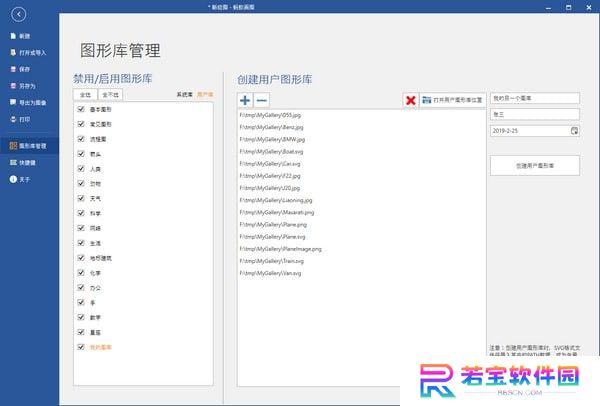Viewport: 600px width, 406px height.
Task: Select the file row F22.jpg
Action: click(x=361, y=176)
